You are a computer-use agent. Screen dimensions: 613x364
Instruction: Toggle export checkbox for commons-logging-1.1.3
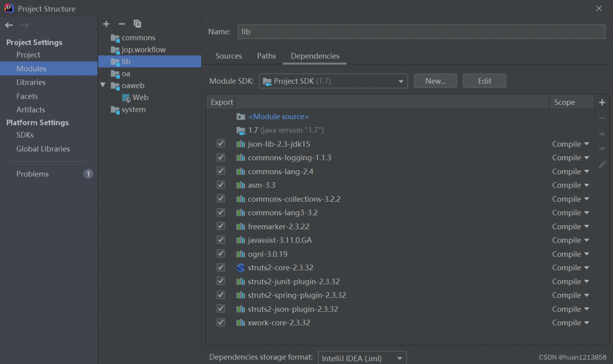tap(221, 157)
